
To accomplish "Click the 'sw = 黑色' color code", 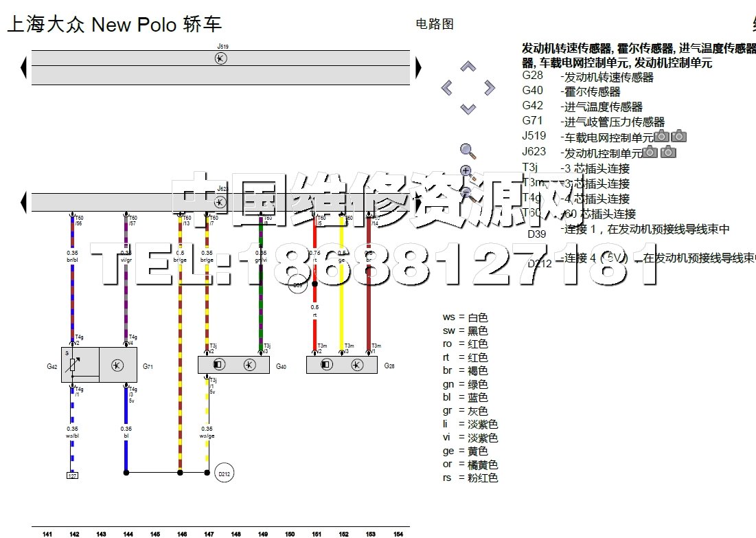I will coord(466,331).
